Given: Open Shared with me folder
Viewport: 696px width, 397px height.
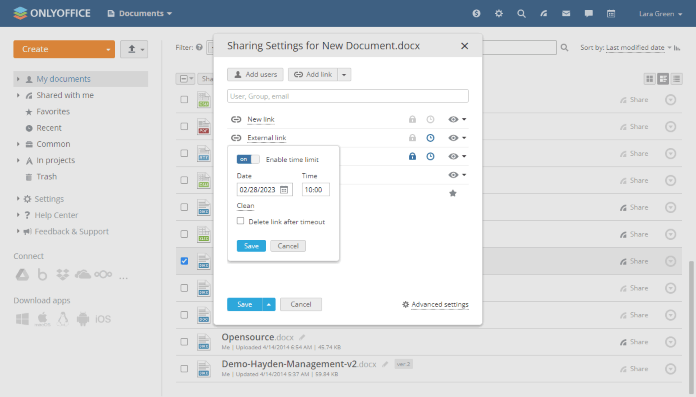Looking at the screenshot, I should [x=65, y=95].
